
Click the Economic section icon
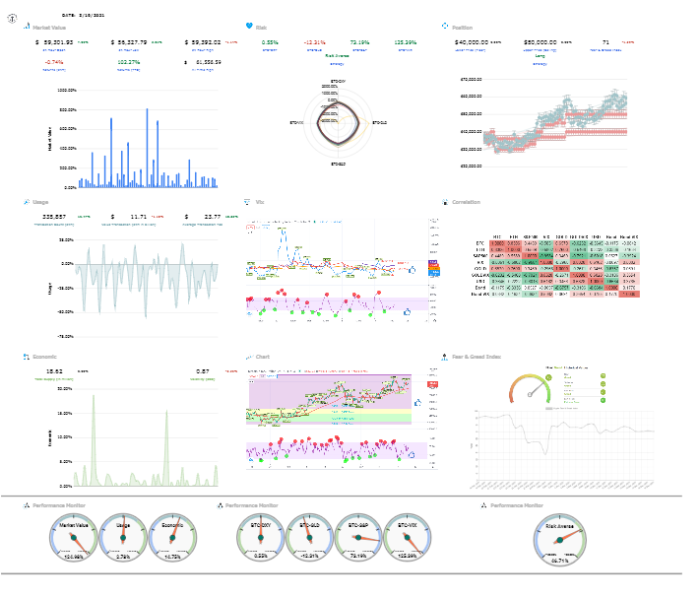[27, 357]
